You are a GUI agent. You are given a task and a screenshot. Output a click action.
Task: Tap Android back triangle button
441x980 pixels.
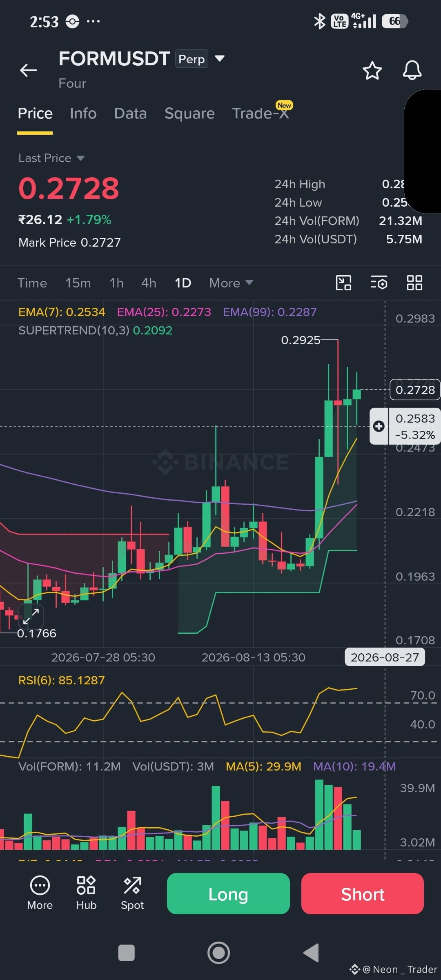coord(311,953)
